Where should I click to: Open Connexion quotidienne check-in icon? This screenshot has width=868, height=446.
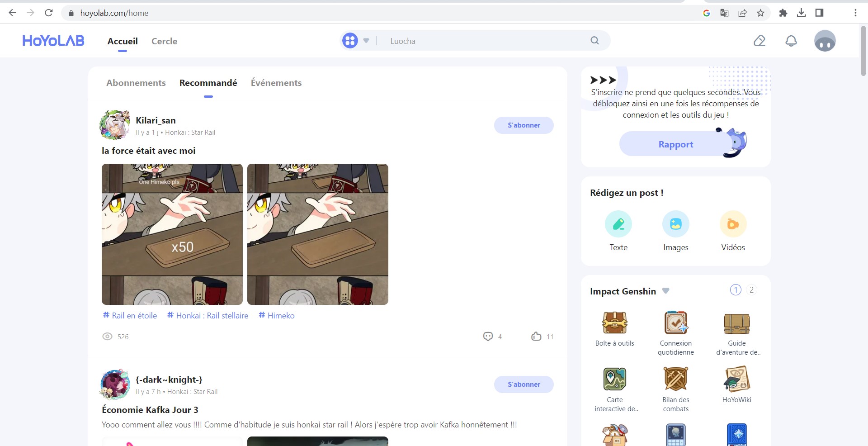[675, 323]
